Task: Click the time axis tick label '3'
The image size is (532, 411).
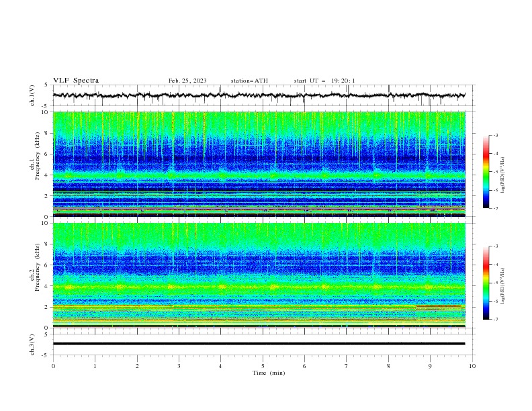Action: [x=179, y=366]
